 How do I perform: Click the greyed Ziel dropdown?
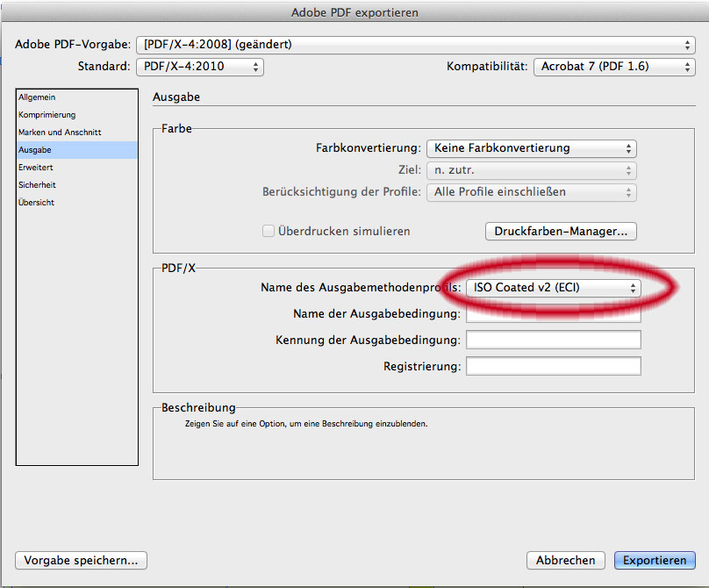pos(531,170)
